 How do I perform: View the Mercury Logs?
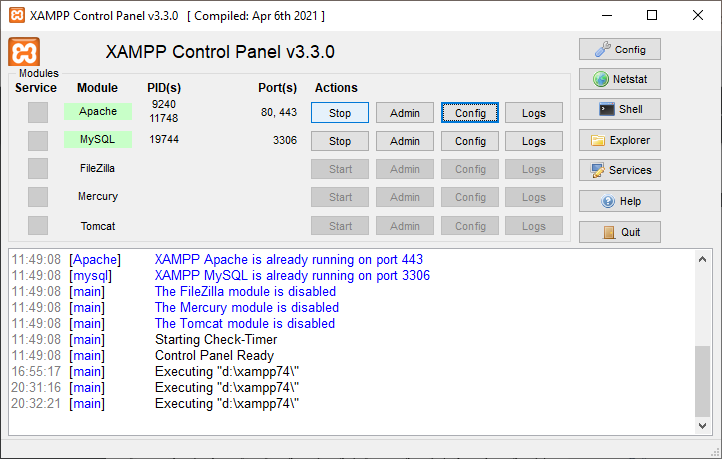pos(534,197)
